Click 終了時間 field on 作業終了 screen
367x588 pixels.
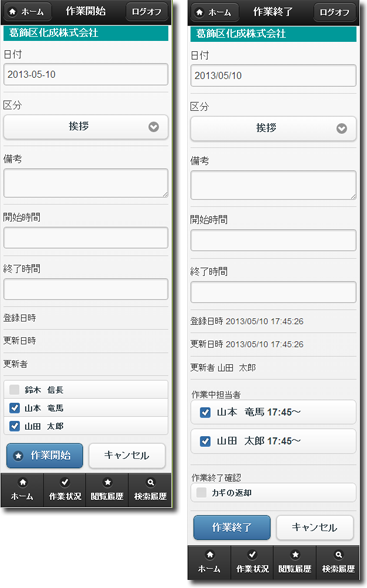coord(273,292)
